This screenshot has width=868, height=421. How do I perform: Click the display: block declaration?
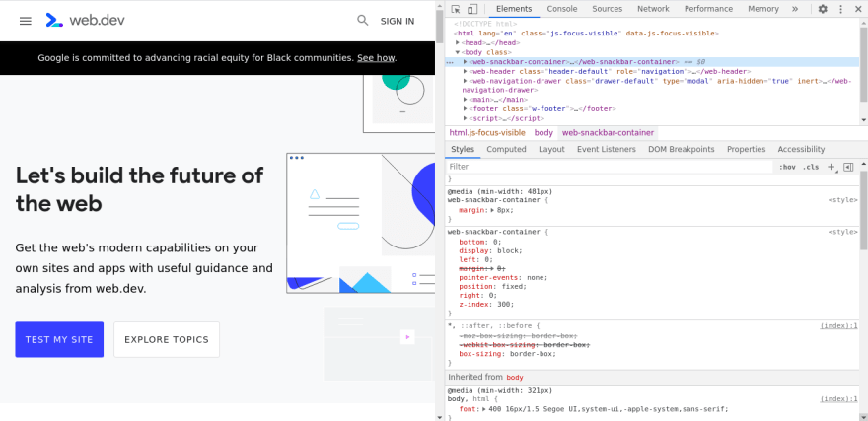tap(490, 250)
